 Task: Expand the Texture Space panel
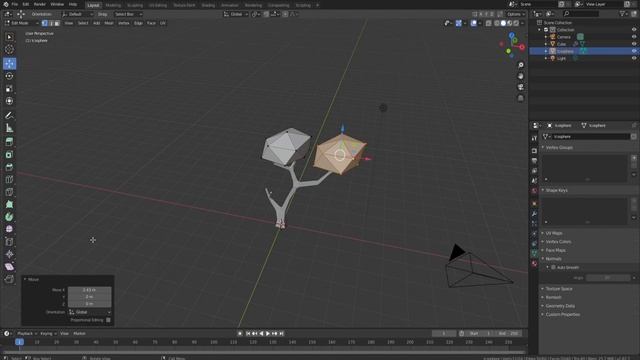pos(558,289)
